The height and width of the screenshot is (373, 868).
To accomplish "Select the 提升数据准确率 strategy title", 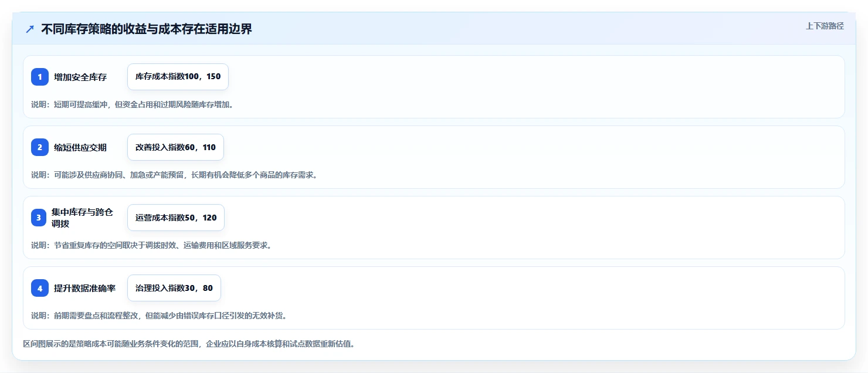I will (x=84, y=288).
